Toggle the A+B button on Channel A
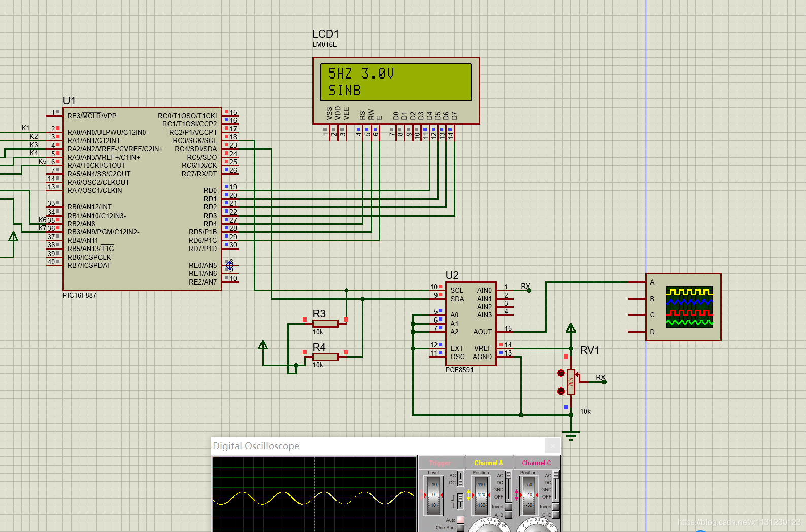Screen dimensions: 806x532 [x=508, y=515]
